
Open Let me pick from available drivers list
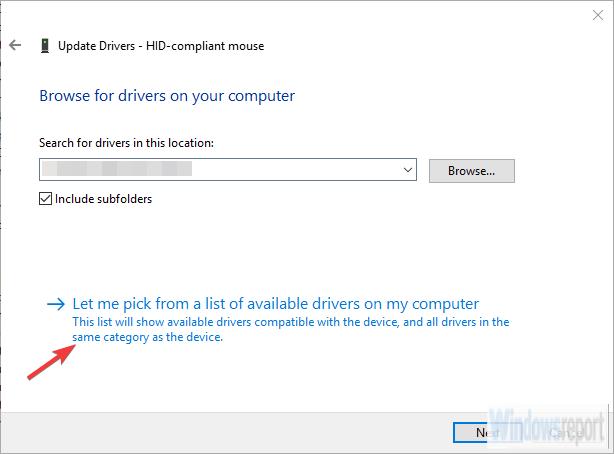[x=276, y=303]
